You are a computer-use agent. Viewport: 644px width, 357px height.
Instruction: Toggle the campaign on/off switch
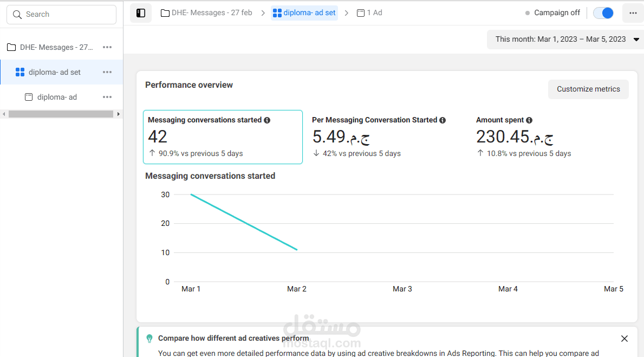603,13
